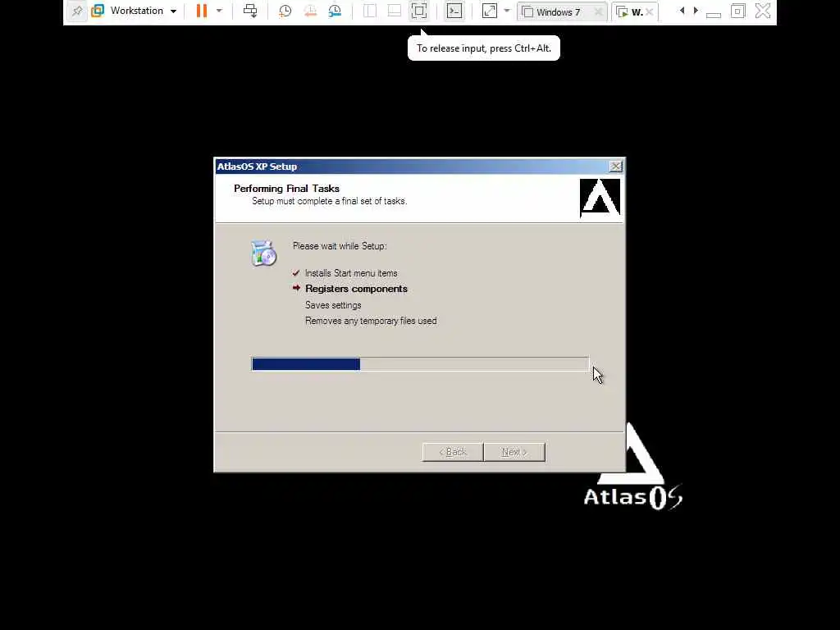The height and width of the screenshot is (630, 840).
Task: Open power options arrow beside pause
Action: [x=219, y=11]
